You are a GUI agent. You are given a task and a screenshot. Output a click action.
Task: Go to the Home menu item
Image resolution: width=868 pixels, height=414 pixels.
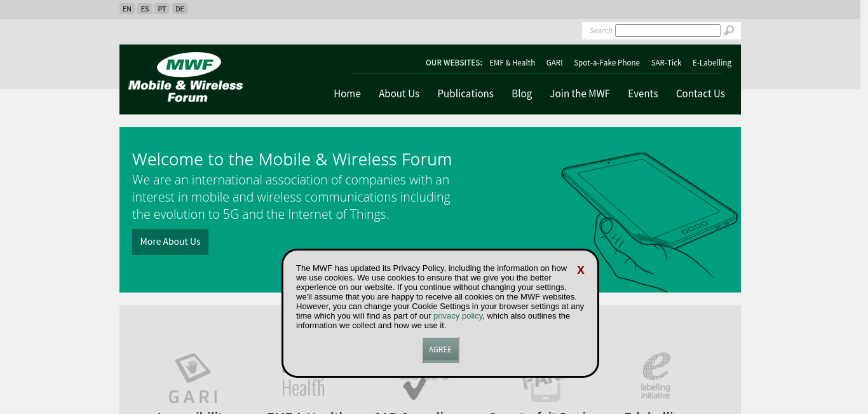click(x=347, y=93)
